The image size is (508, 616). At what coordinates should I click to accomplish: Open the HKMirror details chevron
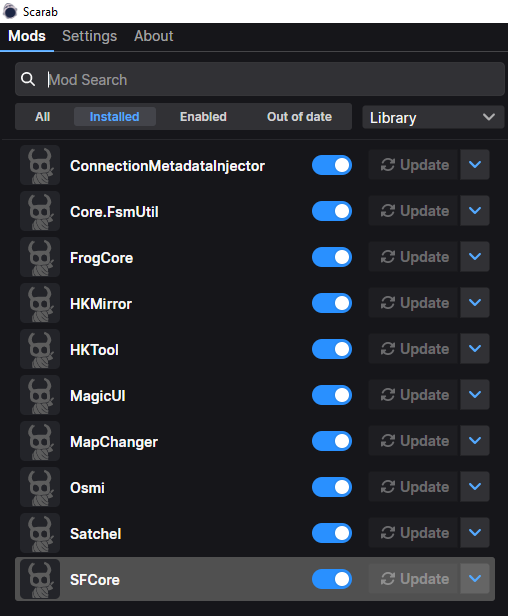point(475,302)
